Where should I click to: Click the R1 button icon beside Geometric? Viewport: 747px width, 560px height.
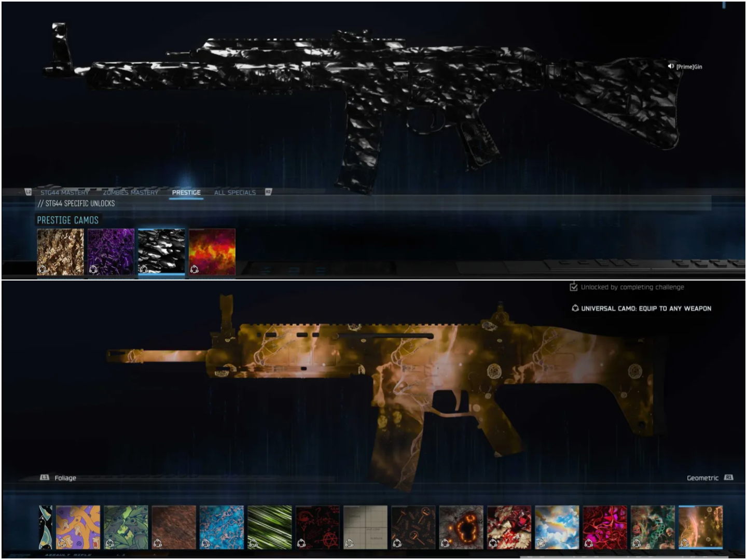729,478
